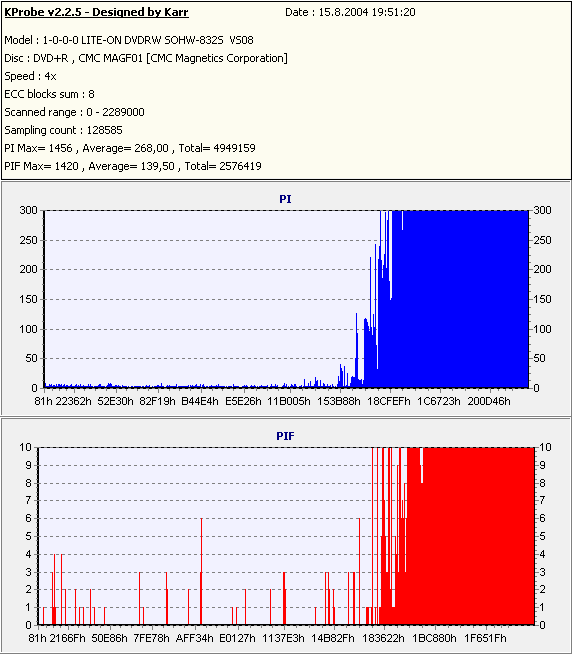The image size is (572, 654).
Task: Click the right 250 label on PI chart
Action: tap(543, 240)
